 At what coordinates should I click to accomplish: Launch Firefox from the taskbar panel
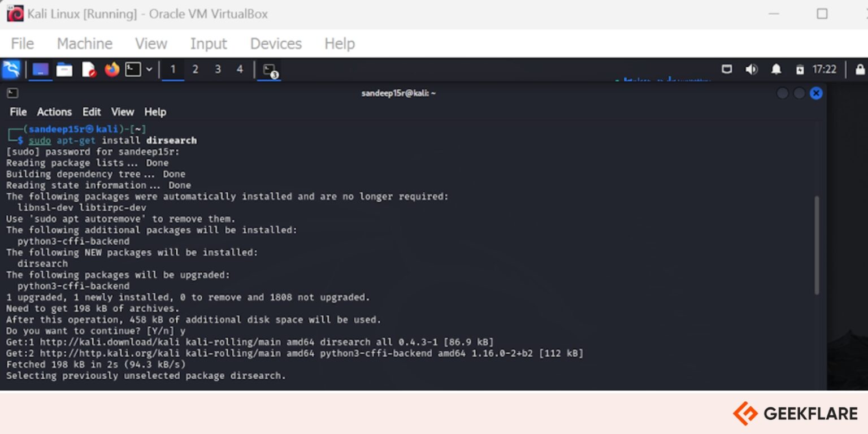tap(111, 69)
